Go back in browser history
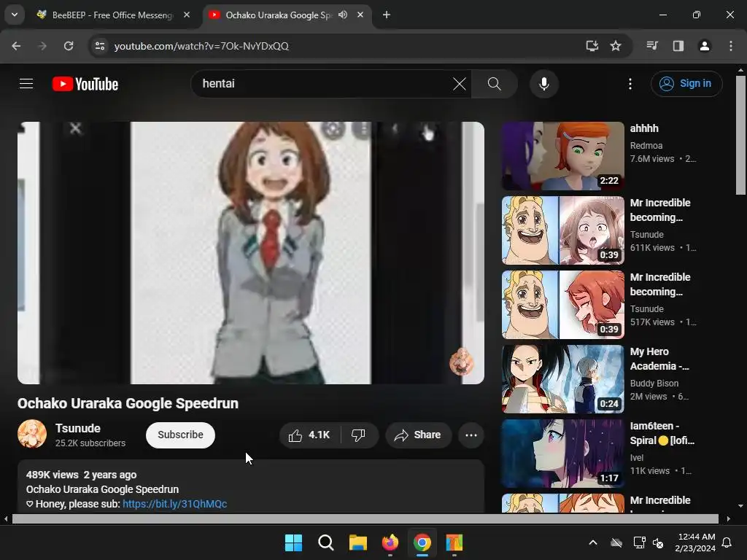The height and width of the screenshot is (560, 747). 16,46
